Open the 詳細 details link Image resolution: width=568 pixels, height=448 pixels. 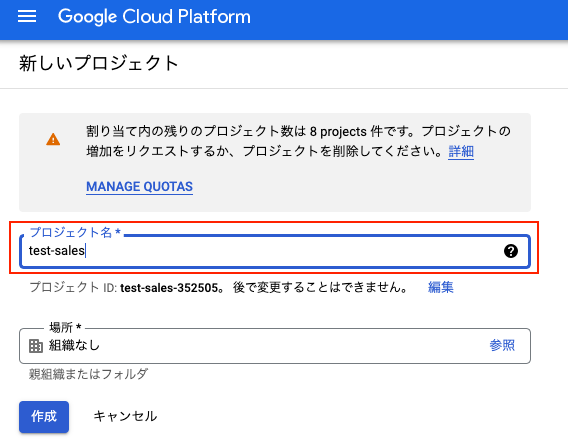[461, 151]
